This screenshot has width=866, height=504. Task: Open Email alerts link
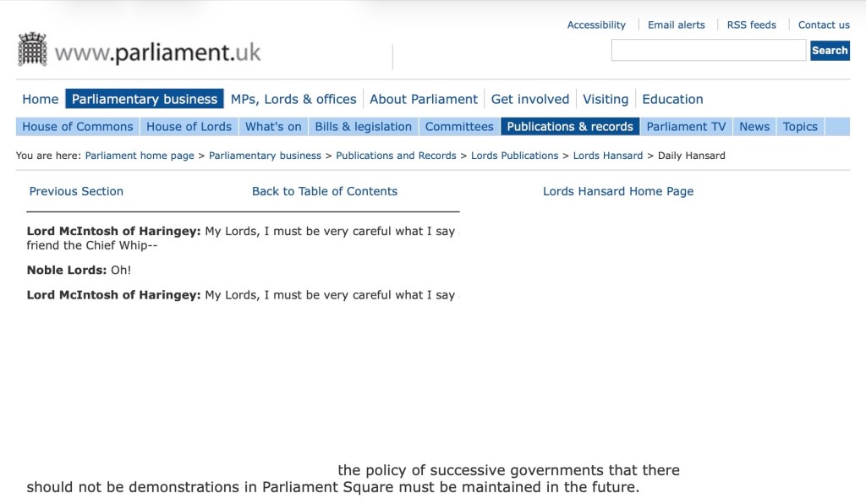click(x=676, y=25)
